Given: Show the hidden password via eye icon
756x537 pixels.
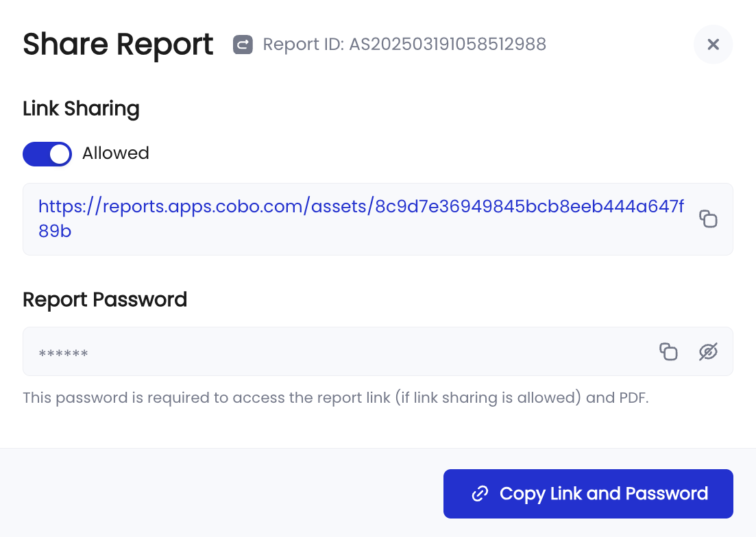Looking at the screenshot, I should click(x=708, y=351).
